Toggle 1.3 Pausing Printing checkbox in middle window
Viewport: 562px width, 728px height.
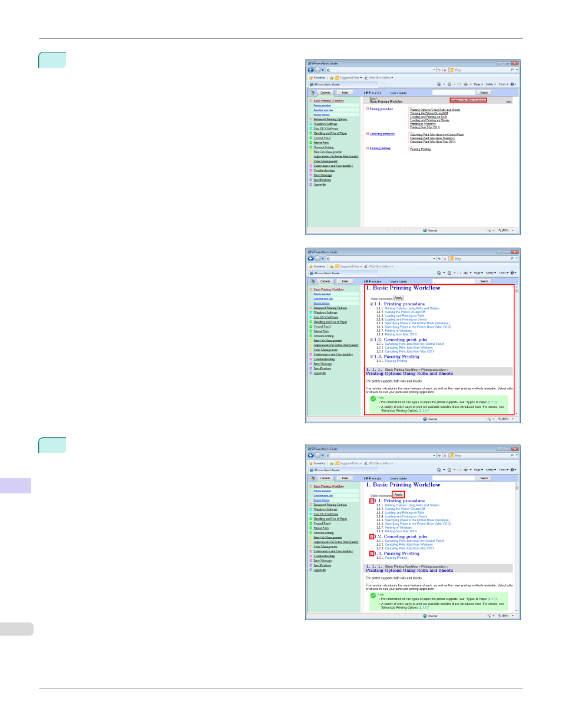pyautogui.click(x=372, y=357)
